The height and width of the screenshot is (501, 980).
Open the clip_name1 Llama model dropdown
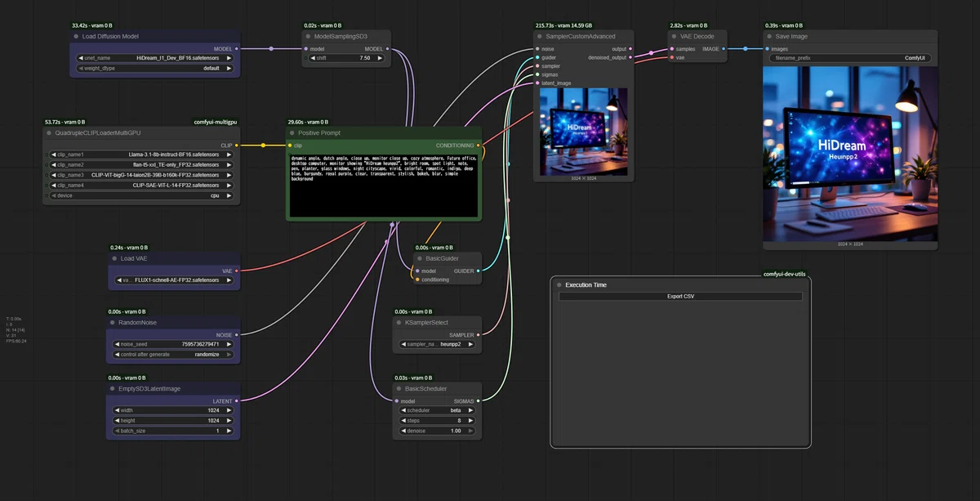tap(141, 154)
